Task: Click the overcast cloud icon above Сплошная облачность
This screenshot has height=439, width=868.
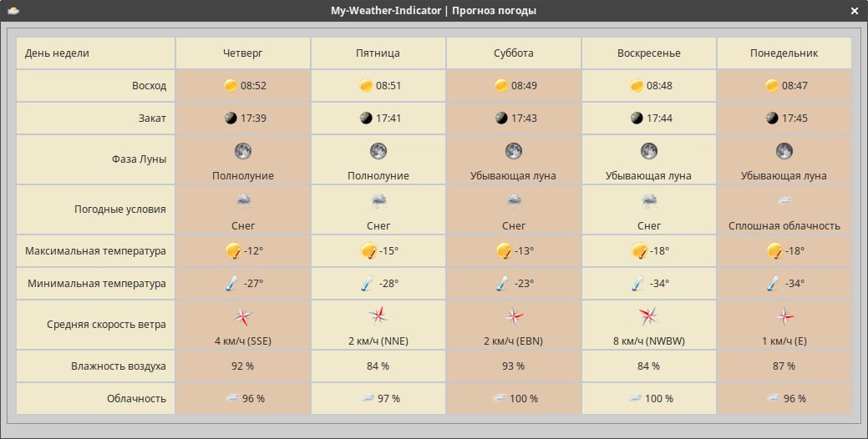Action: point(784,200)
